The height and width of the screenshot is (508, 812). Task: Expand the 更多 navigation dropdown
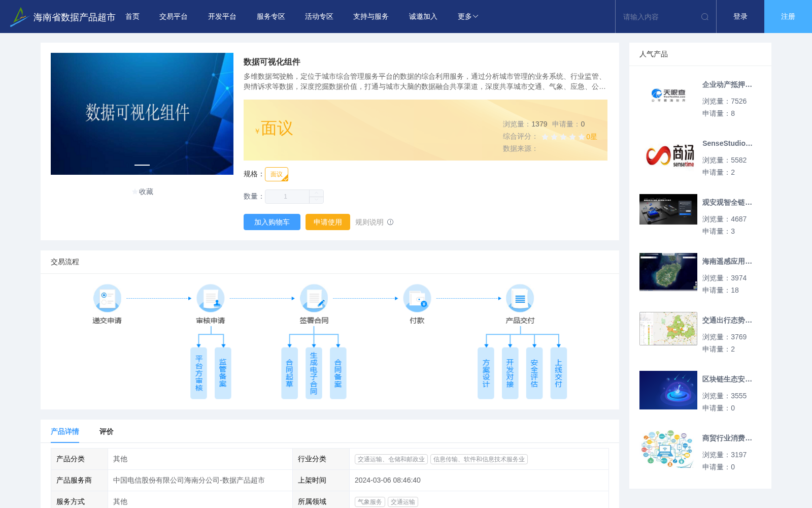point(468,17)
